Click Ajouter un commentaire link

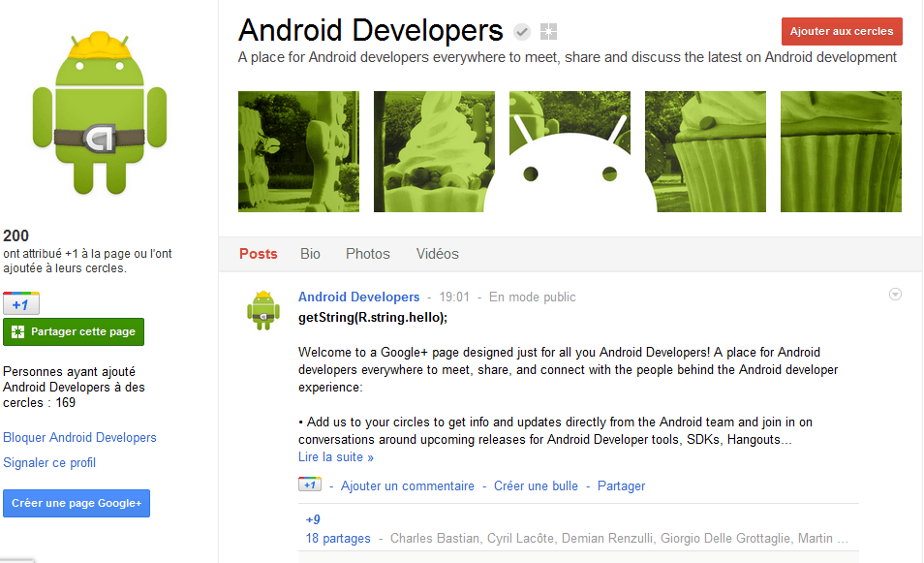click(408, 485)
